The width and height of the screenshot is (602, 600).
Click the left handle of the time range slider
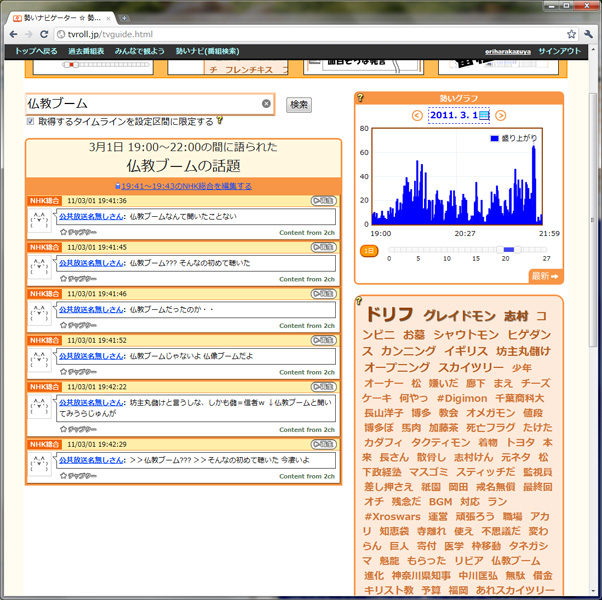click(500, 250)
